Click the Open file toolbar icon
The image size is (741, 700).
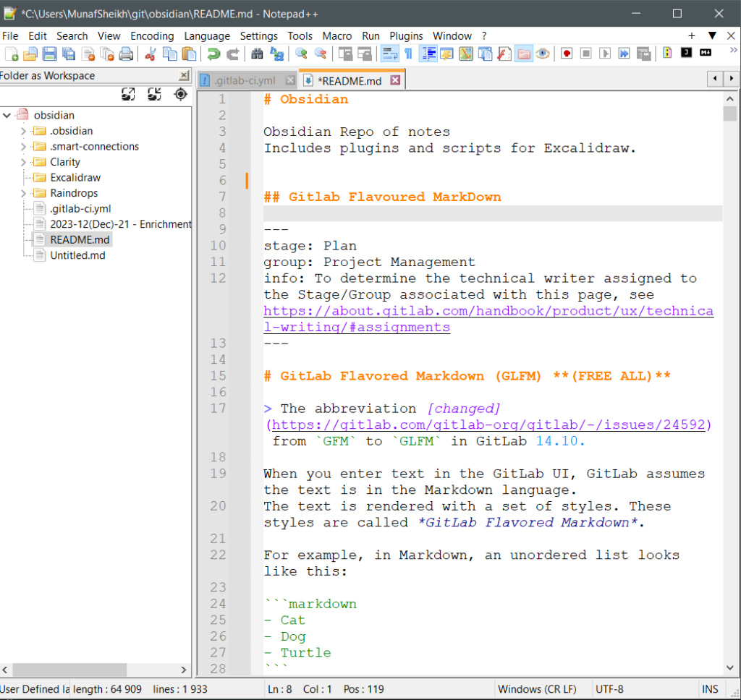[30, 54]
